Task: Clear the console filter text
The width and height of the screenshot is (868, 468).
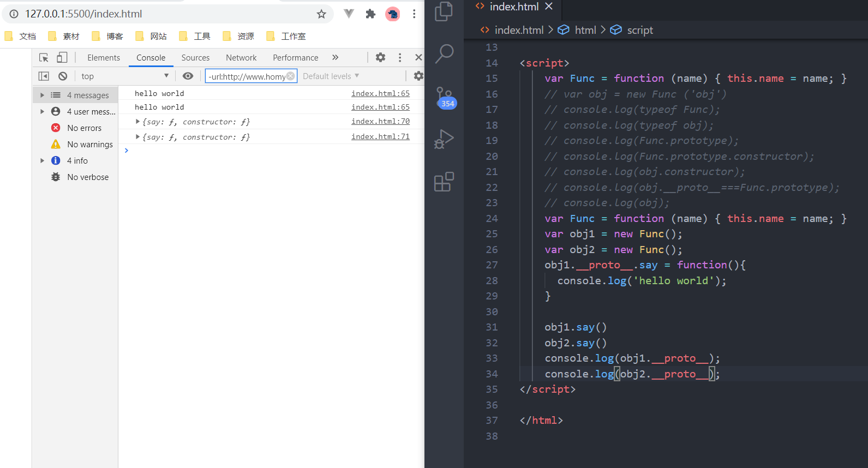Action: tap(291, 76)
